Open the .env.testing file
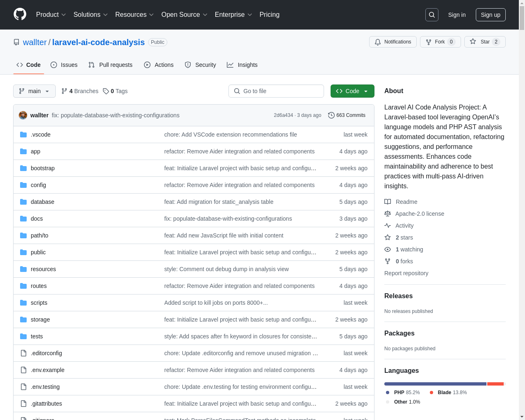This screenshot has width=525, height=420. (x=45, y=387)
